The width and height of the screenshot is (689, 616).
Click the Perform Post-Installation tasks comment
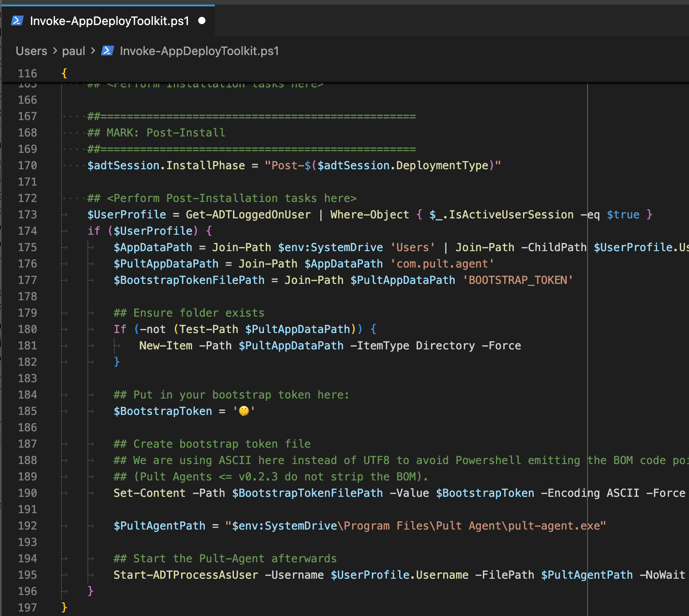point(222,198)
